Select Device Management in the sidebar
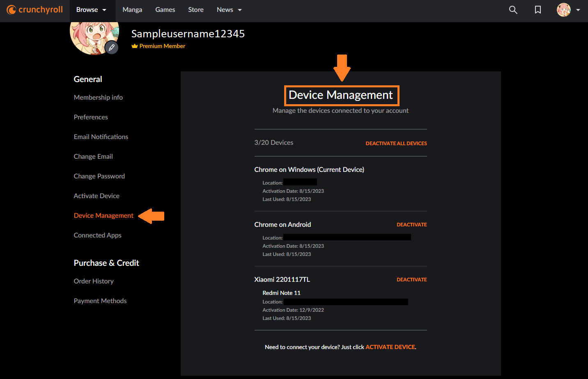 click(x=103, y=215)
